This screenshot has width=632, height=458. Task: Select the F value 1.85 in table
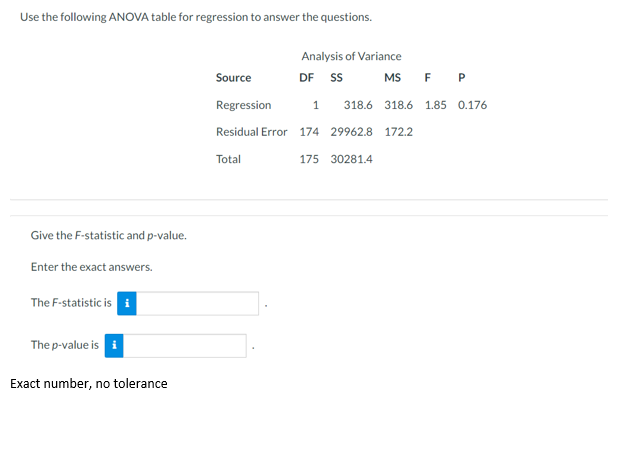tap(436, 105)
